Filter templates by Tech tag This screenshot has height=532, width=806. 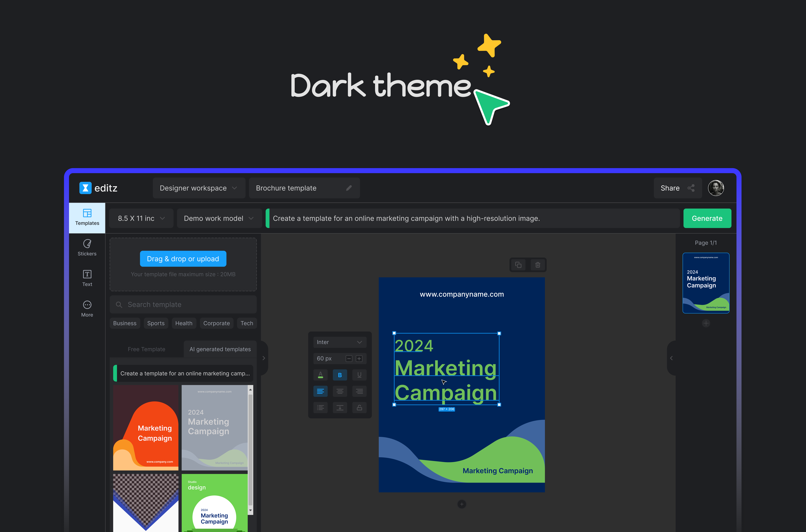point(247,323)
